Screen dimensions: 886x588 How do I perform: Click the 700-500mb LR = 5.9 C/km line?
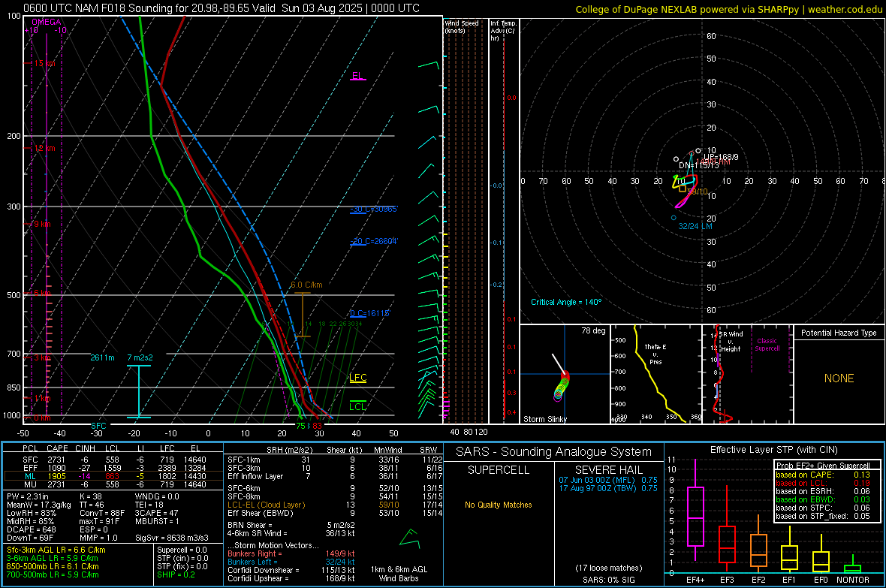[53, 574]
